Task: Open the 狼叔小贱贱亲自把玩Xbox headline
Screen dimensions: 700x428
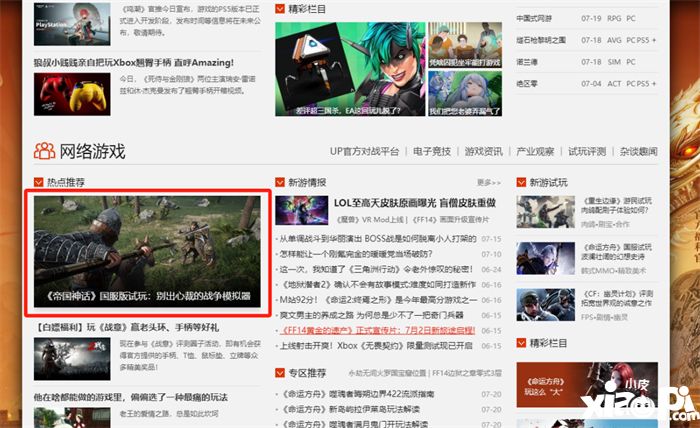Action: pyautogui.click(x=134, y=63)
